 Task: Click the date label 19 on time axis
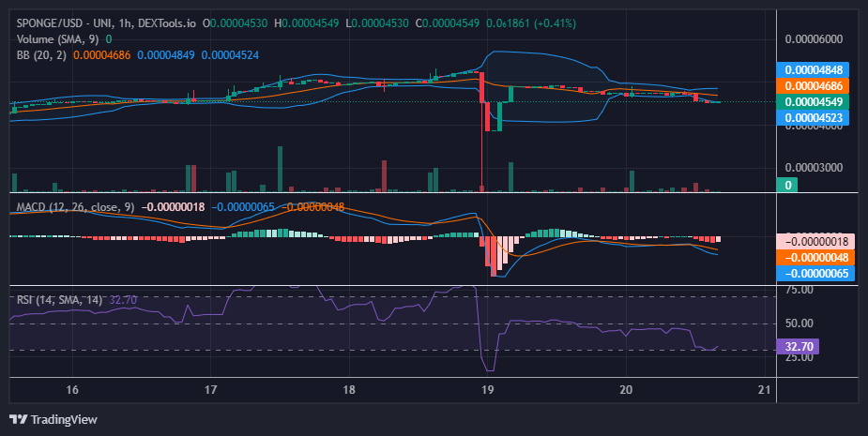click(x=487, y=389)
